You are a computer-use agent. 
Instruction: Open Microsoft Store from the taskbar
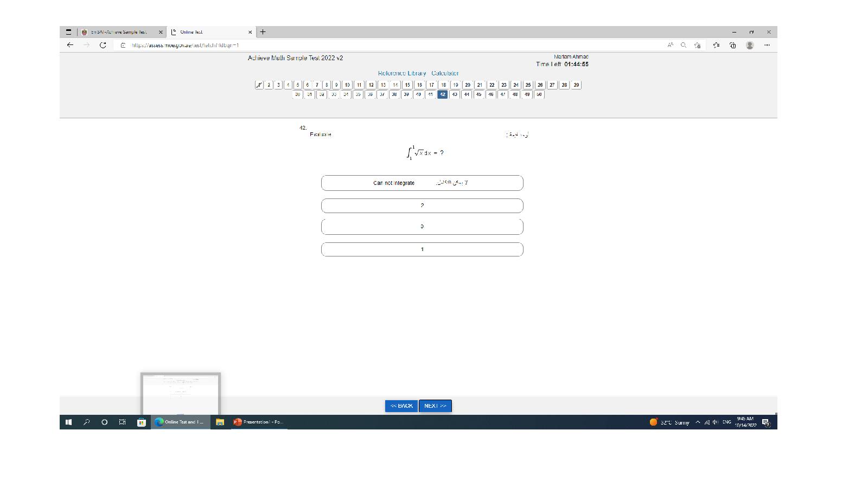141,422
